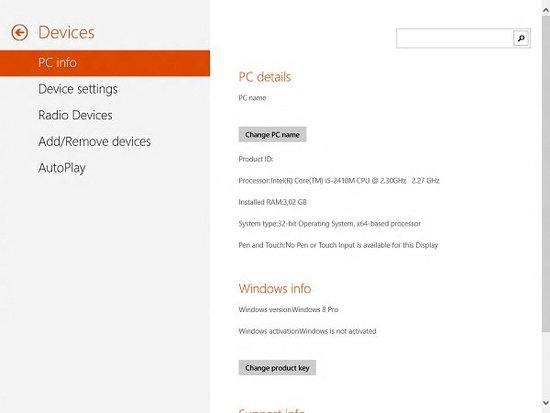Click the magnifier search icon
550x413 pixels.
(521, 38)
